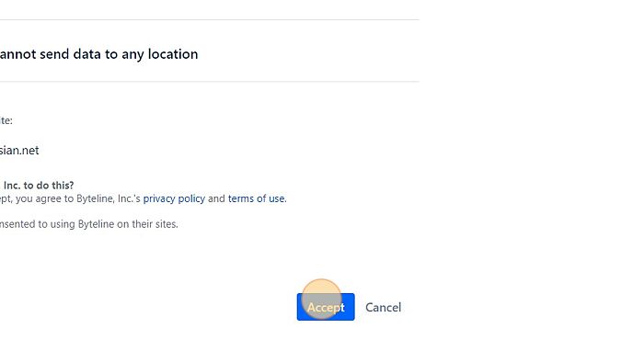Click the 'send data to any location' heading

pyautogui.click(x=98, y=54)
